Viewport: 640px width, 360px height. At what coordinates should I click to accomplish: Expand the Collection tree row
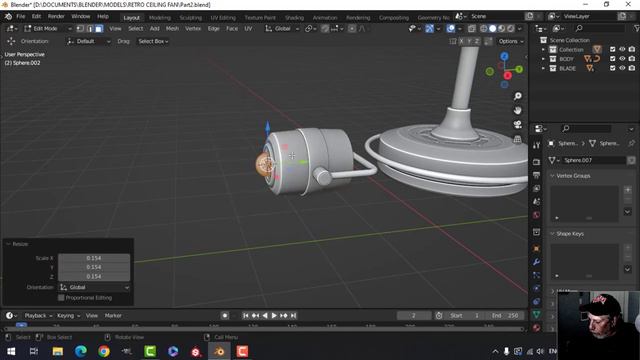click(543, 49)
